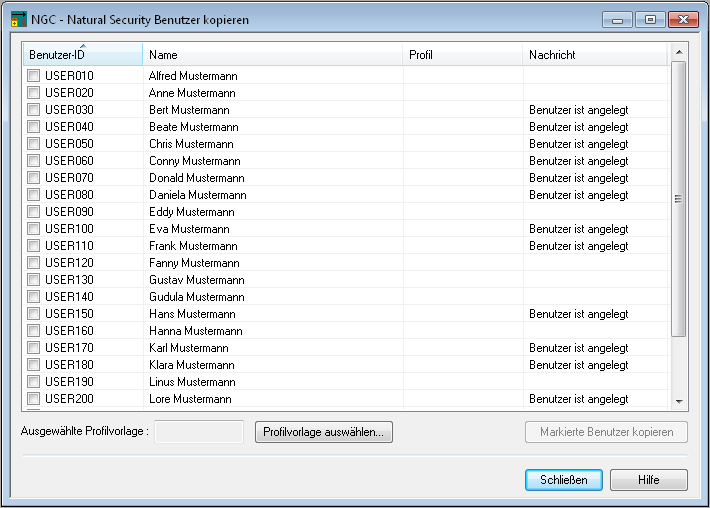Mark the USER160 checkbox

point(34,331)
